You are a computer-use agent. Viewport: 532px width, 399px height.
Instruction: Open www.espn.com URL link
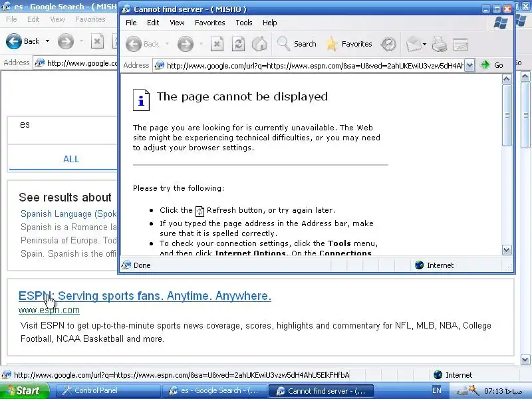coord(49,310)
